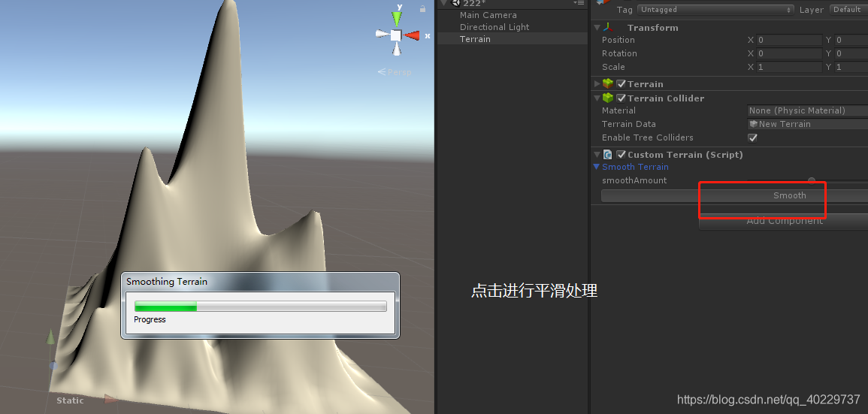Click the red X axis gizmo cone
This screenshot has width=868, height=414.
[x=413, y=35]
